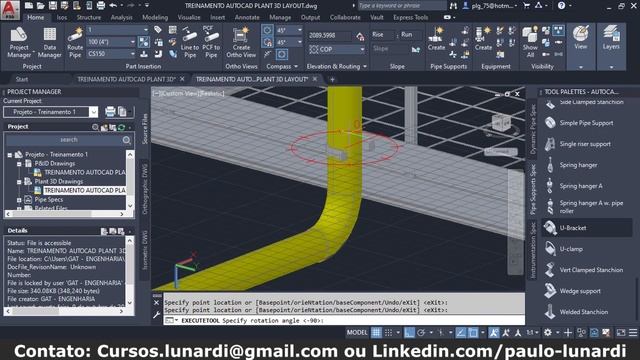Expand the Pipe Specs tree node
The height and width of the screenshot is (360, 640).
click(19, 200)
